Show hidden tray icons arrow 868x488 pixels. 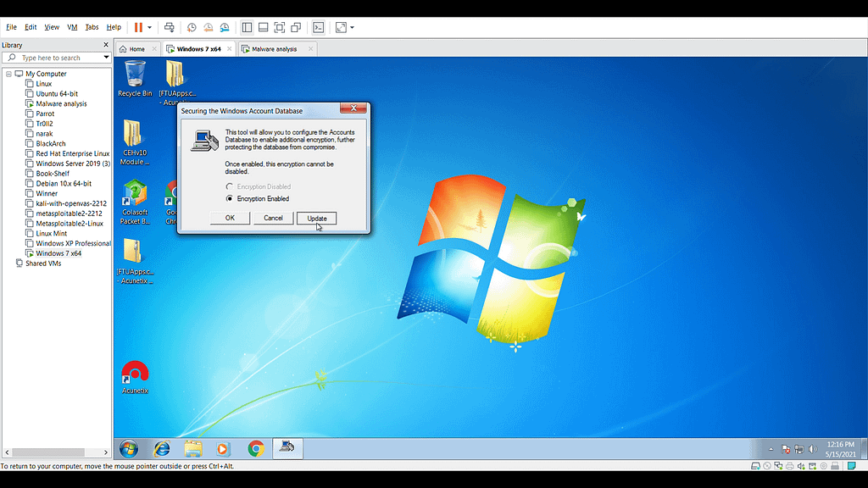[771, 449]
